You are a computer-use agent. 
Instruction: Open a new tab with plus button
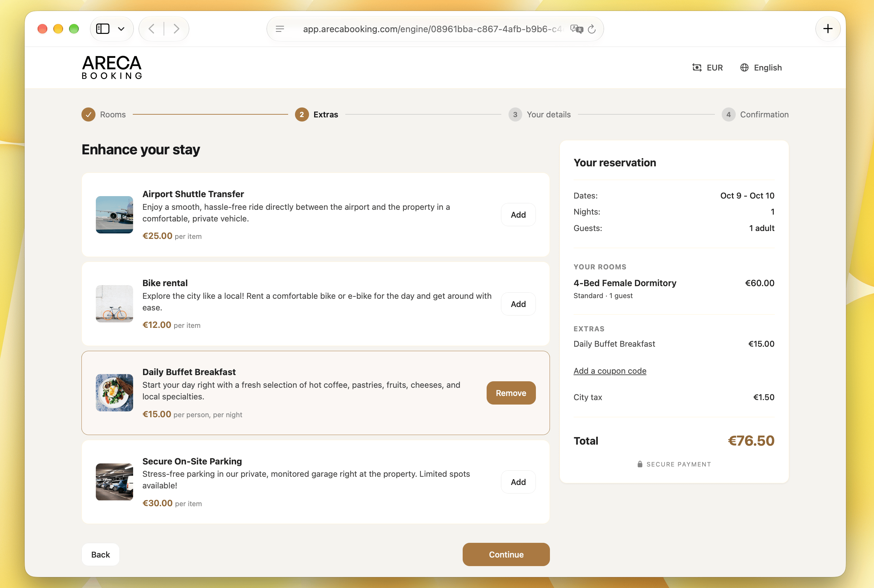(x=828, y=29)
